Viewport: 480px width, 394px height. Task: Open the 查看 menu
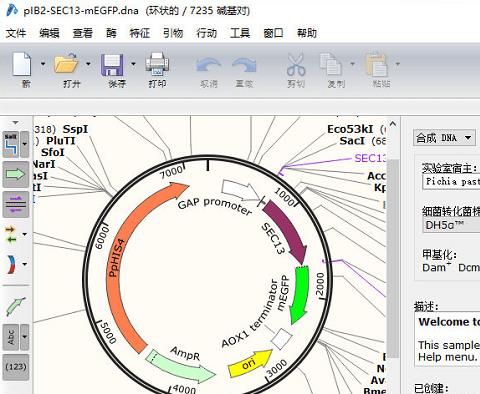83,33
